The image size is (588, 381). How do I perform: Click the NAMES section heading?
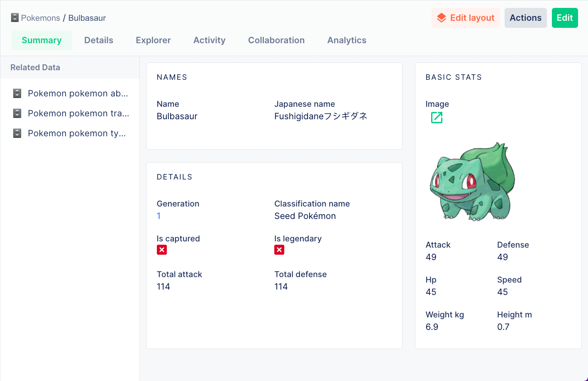pyautogui.click(x=172, y=77)
